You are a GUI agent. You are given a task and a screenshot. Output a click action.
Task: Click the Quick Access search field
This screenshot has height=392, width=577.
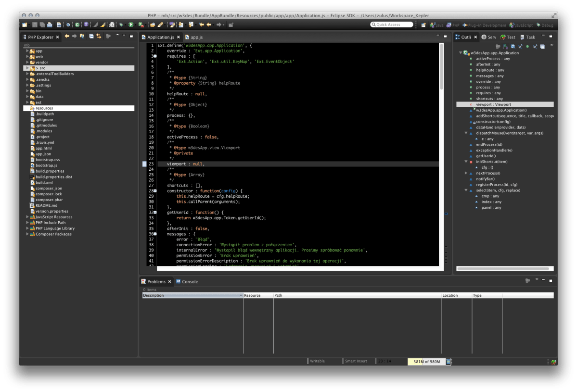coord(392,25)
